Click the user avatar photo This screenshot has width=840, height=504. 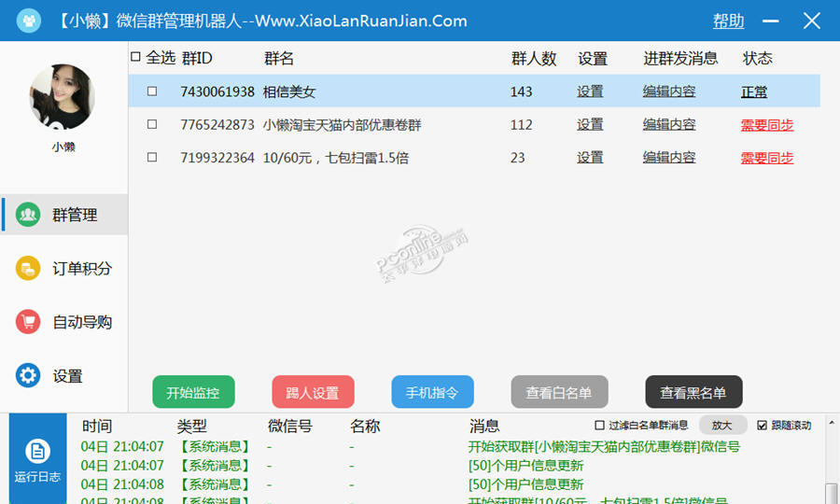tap(63, 97)
